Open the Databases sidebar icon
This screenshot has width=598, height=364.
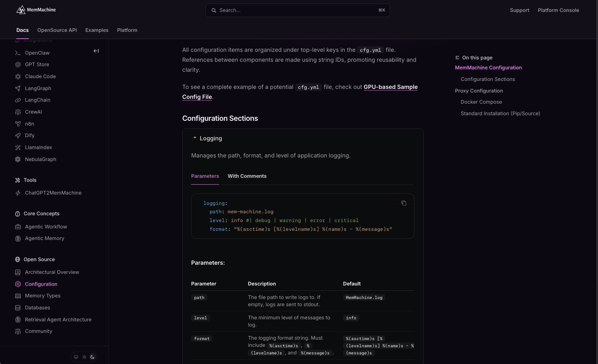[18, 308]
